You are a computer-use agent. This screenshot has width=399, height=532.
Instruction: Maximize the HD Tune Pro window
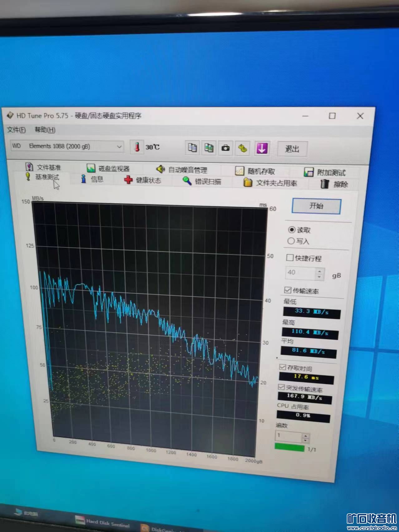pyautogui.click(x=332, y=116)
